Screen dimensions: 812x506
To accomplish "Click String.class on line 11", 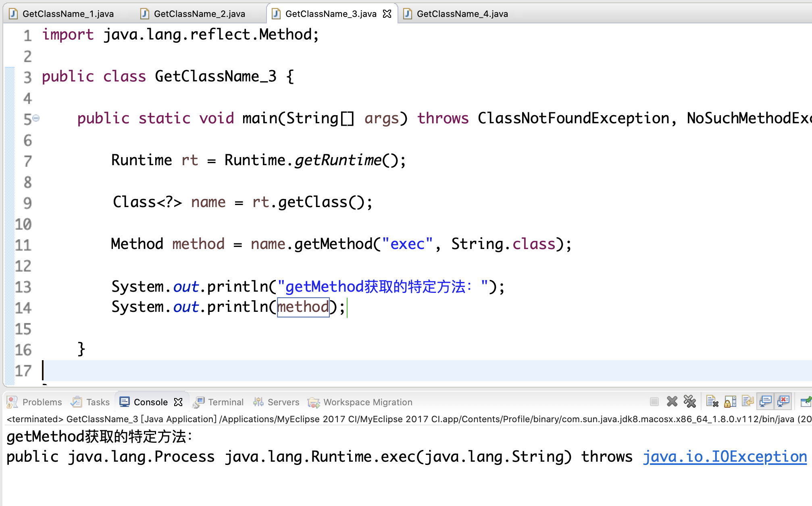I will 503,244.
